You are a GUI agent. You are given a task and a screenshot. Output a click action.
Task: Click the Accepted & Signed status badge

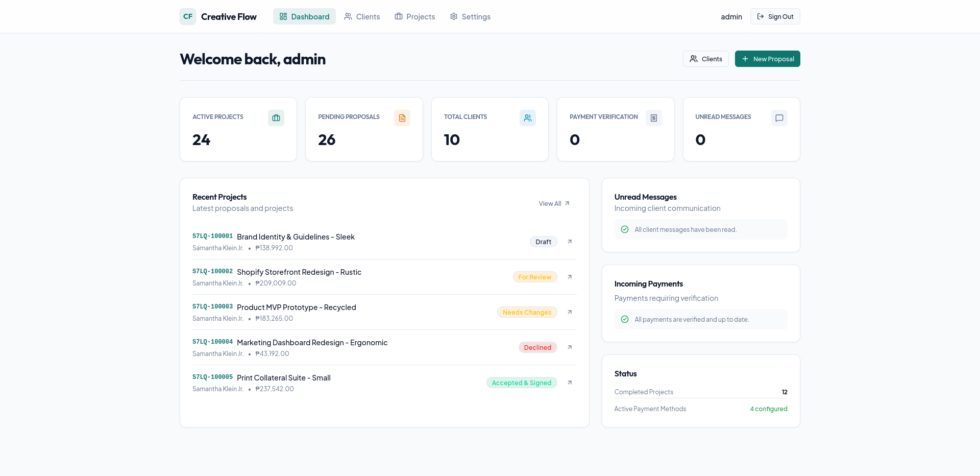tap(522, 383)
